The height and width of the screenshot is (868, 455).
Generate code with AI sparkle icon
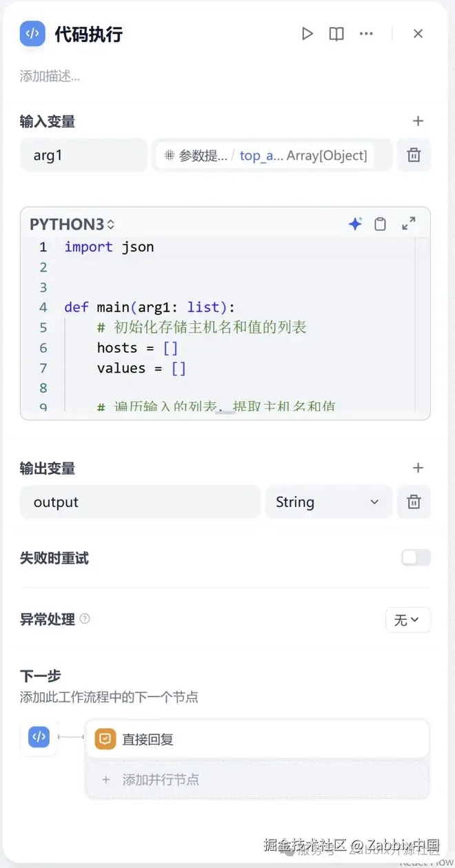[355, 224]
